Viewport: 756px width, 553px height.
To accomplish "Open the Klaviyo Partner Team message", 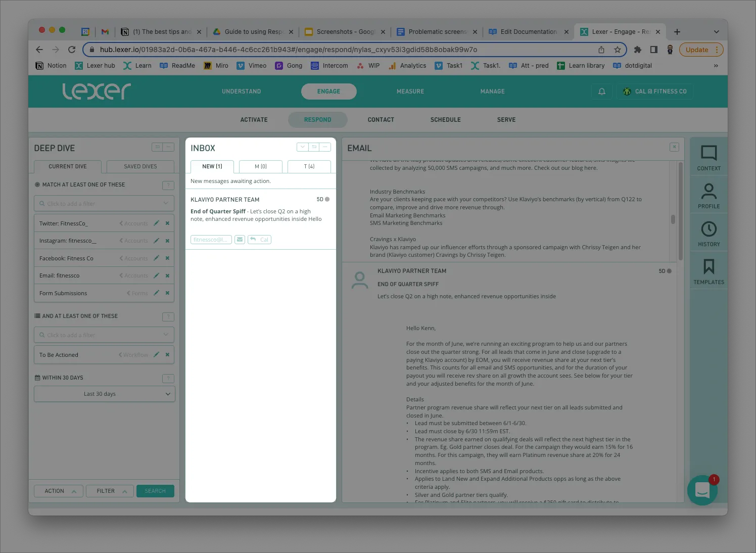I will pos(260,219).
